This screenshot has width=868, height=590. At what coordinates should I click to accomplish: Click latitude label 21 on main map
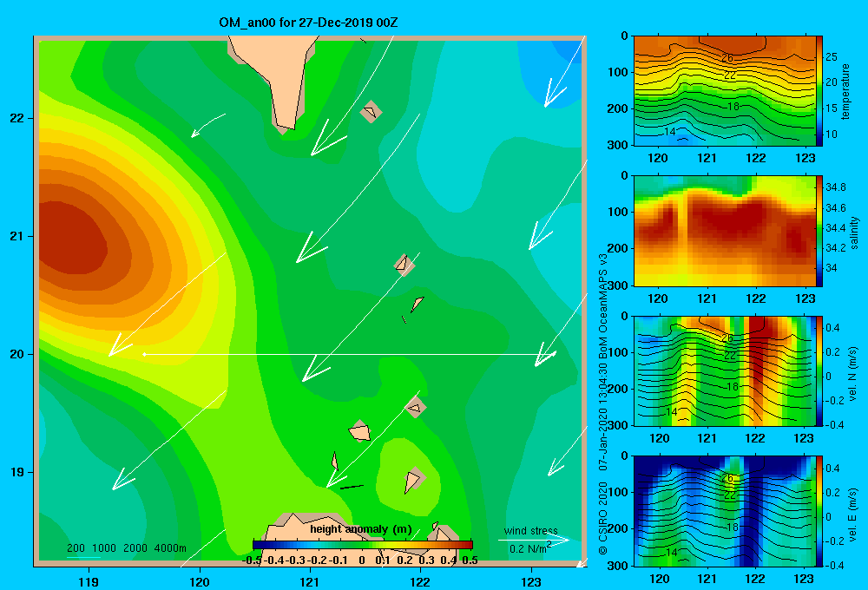click(x=17, y=236)
